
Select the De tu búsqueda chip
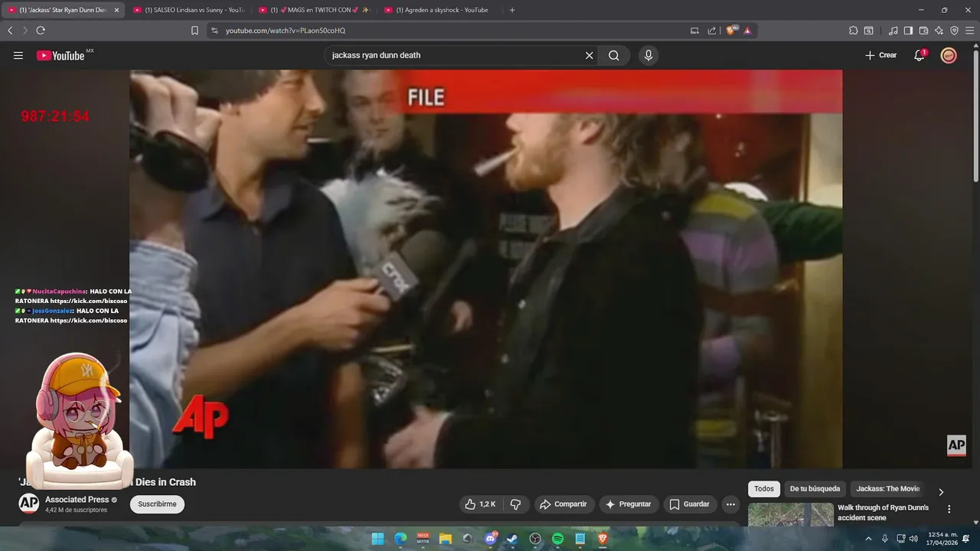[x=815, y=489]
